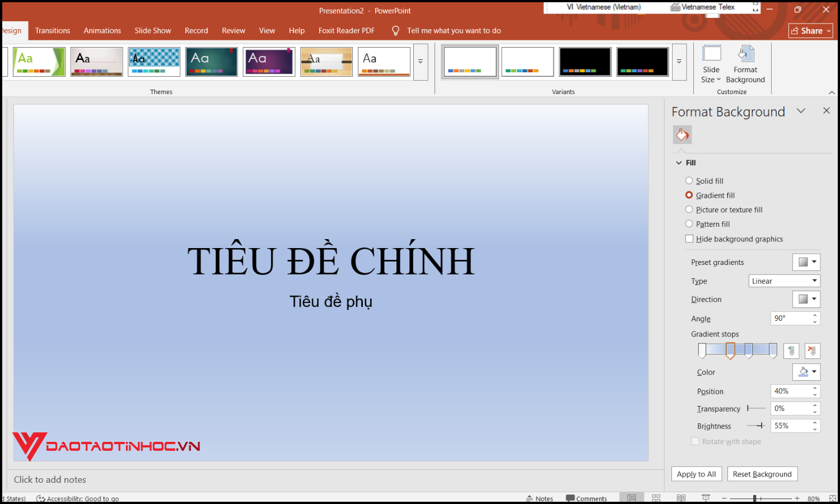Select the Pattern fill option
The image size is (840, 504).
pyautogui.click(x=689, y=223)
